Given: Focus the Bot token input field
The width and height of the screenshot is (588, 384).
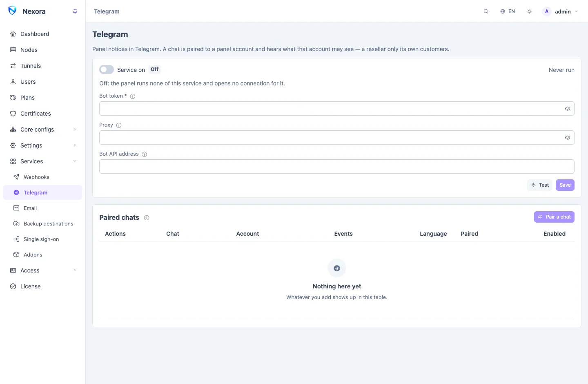Looking at the screenshot, I should coord(337,109).
